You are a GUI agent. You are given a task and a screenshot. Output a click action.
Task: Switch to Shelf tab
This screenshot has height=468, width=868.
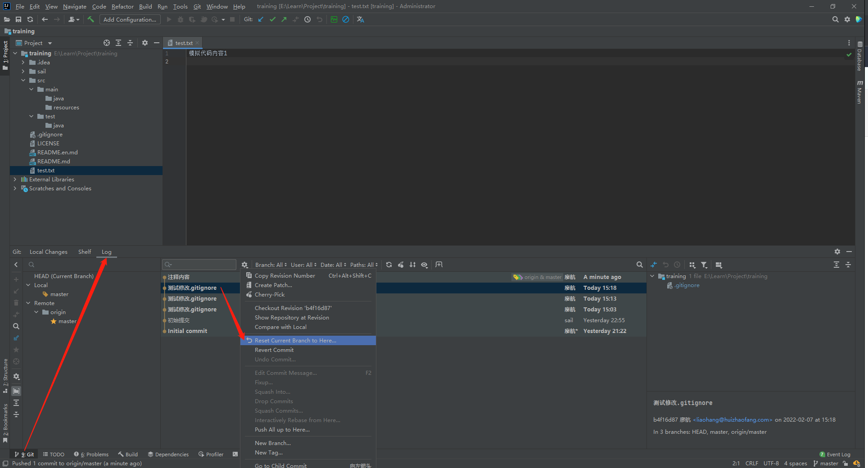click(x=85, y=252)
